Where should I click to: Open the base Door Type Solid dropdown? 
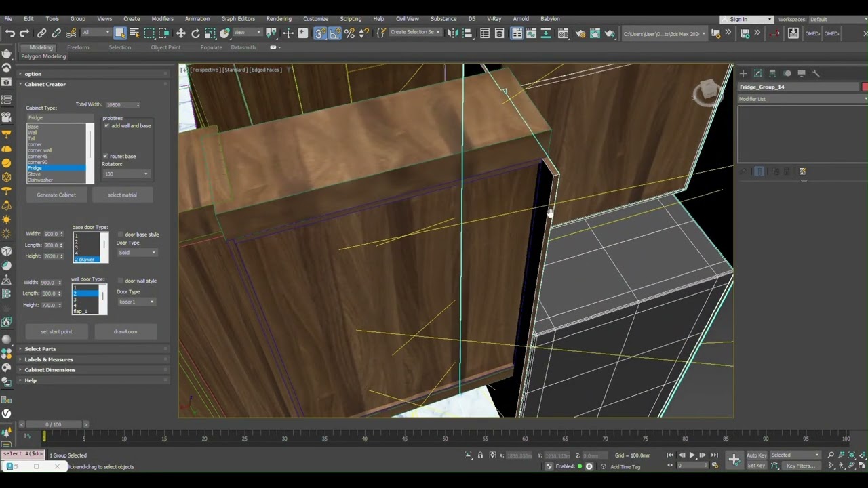[x=136, y=253]
